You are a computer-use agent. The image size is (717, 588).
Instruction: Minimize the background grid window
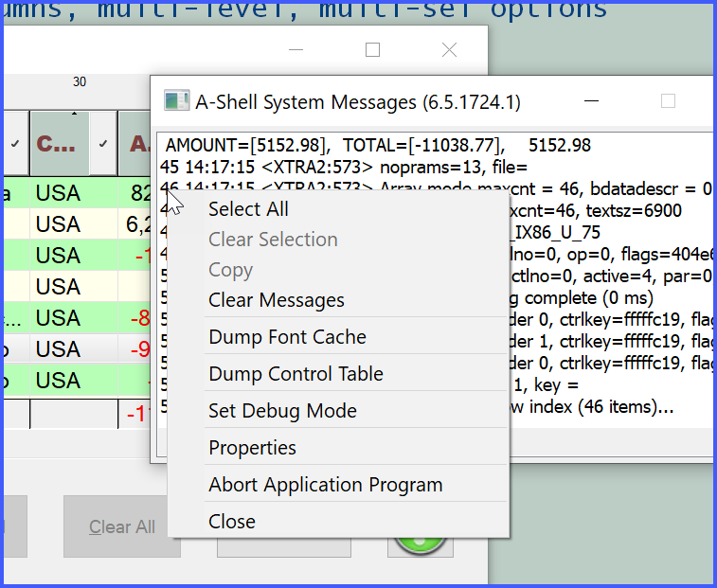tap(296, 50)
